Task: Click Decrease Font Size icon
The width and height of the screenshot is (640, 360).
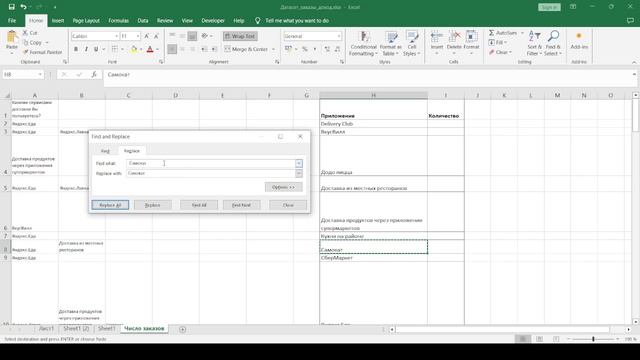Action: [x=156, y=36]
